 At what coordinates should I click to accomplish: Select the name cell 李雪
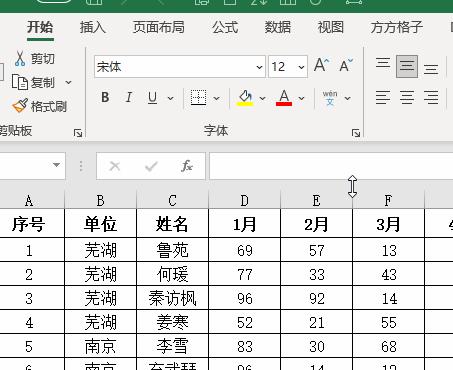click(172, 346)
